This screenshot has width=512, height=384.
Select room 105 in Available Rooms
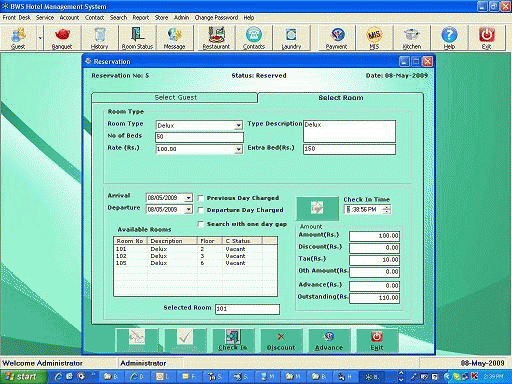[x=195, y=263]
